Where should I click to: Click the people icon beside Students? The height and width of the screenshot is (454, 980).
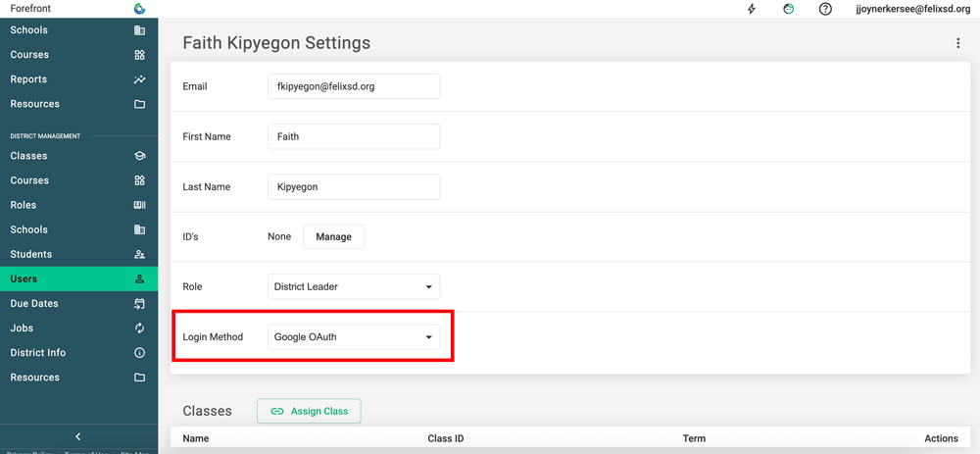[x=139, y=255]
